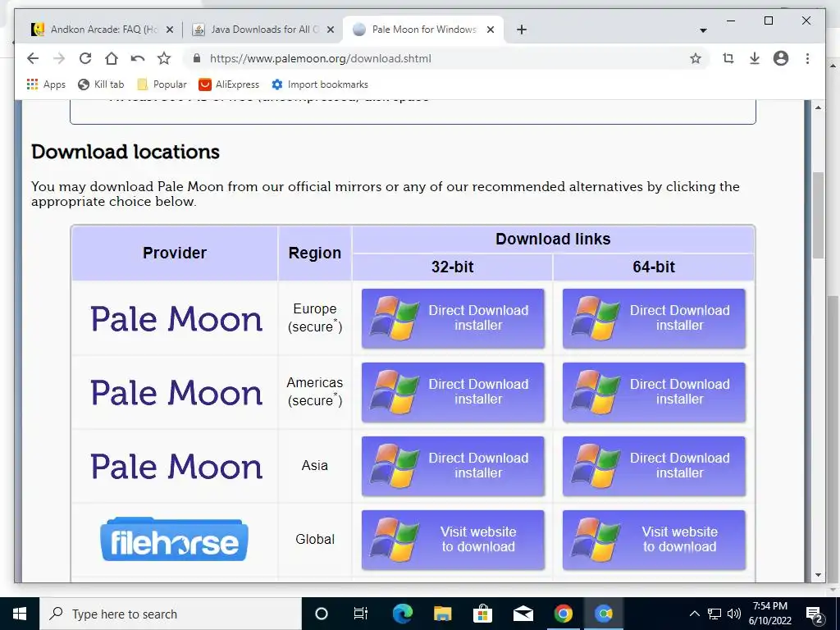Click the crop/capture toolbar icon
This screenshot has height=630, width=840.
point(728,58)
